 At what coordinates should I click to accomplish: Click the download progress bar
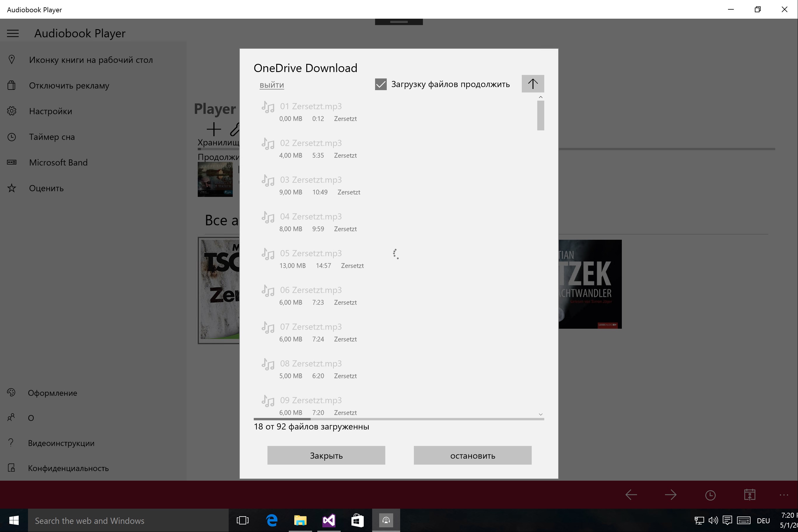(x=399, y=419)
